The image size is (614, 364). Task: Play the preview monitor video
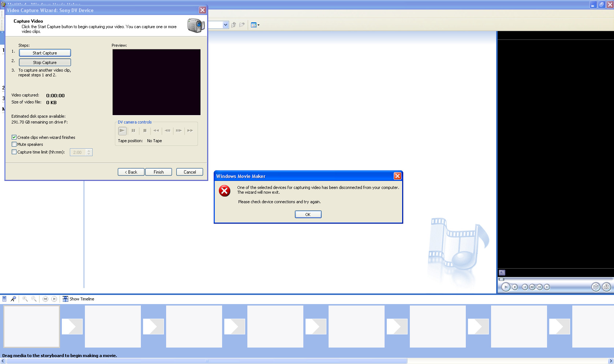[506, 287]
